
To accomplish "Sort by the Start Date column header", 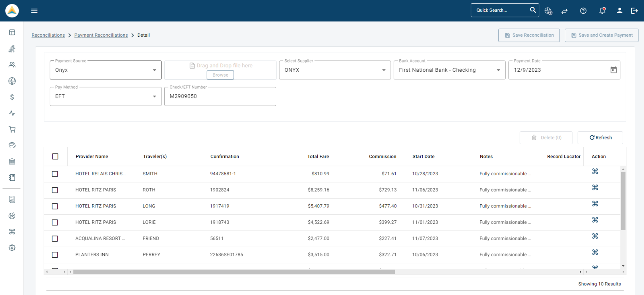I will pos(423,156).
